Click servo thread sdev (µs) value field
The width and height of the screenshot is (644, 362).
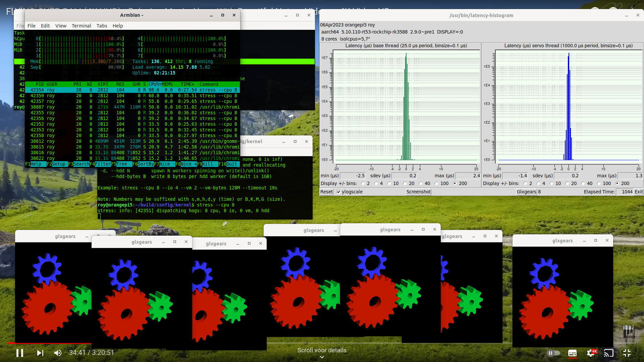567,176
